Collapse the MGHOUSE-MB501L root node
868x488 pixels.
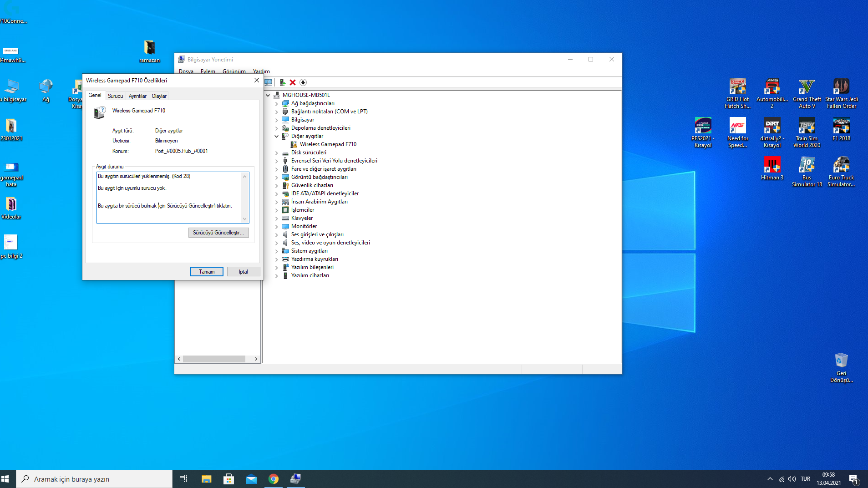tap(268, 95)
